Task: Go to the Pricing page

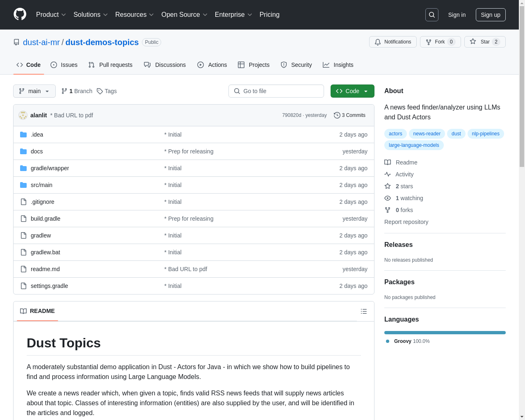Action: pos(269,15)
